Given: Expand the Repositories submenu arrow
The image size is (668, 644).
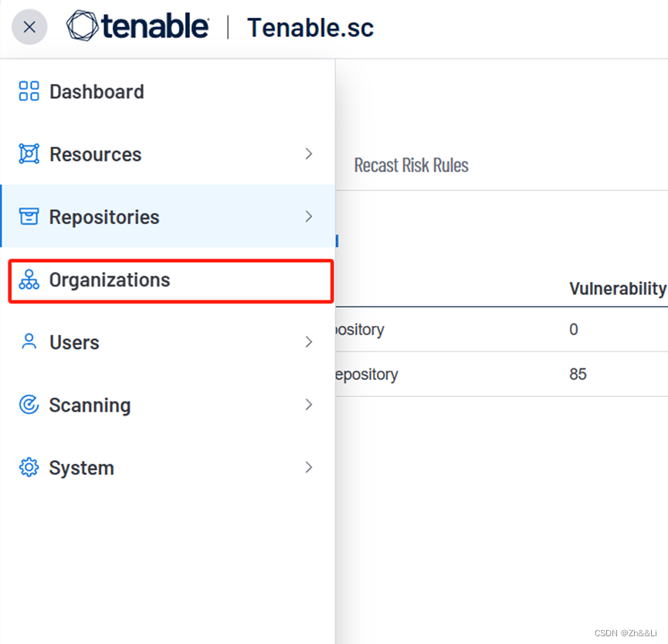Looking at the screenshot, I should pyautogui.click(x=309, y=217).
